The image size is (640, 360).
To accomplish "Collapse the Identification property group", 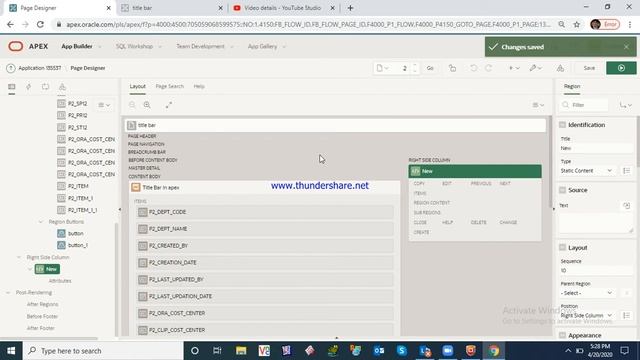I will click(x=562, y=125).
